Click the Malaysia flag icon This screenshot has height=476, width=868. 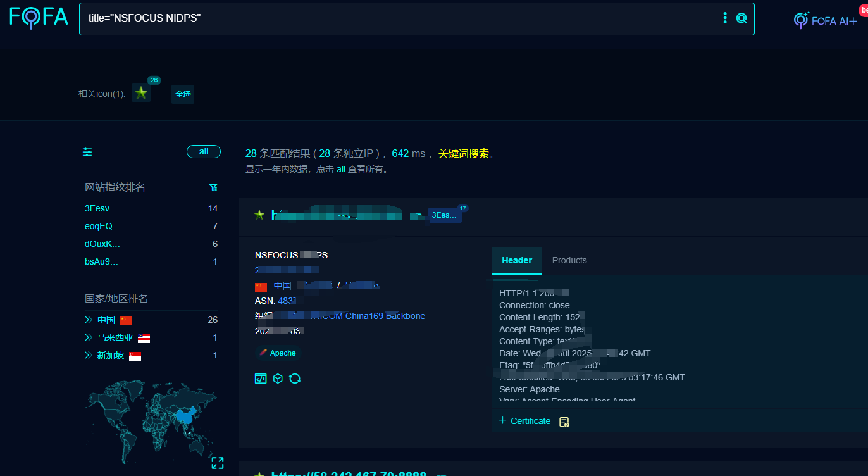pos(144,339)
